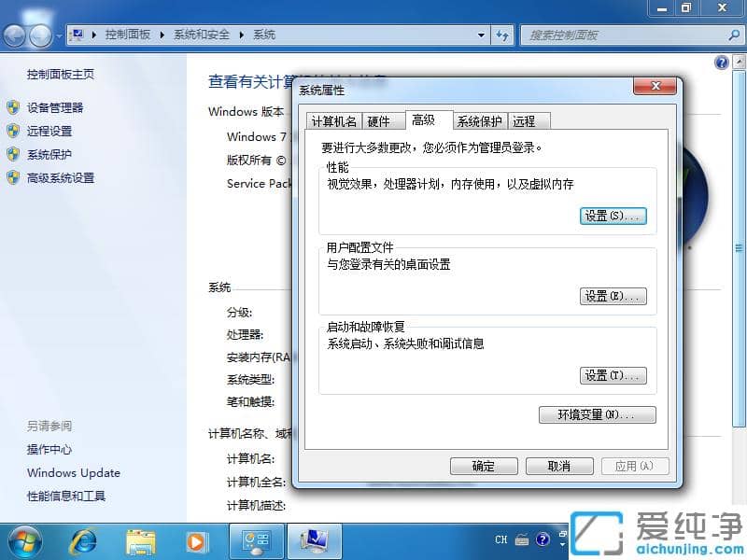Click the Start orb
The image size is (747, 560).
(x=24, y=540)
